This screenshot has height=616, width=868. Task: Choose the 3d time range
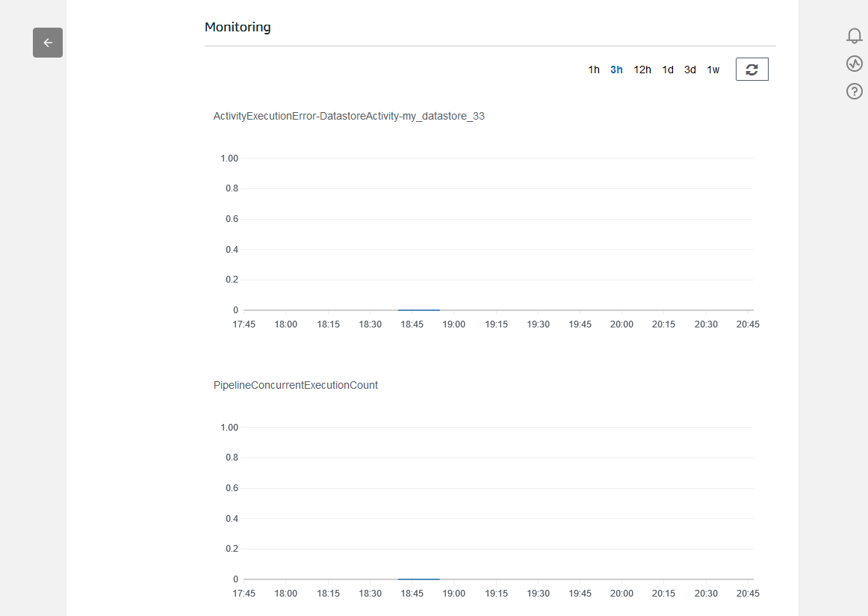690,70
